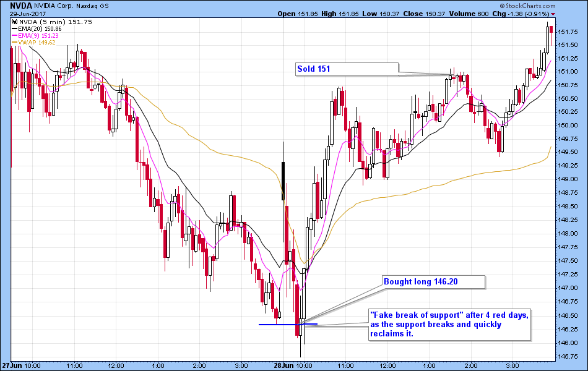
Task: Click the 149.50 price-axis label
Action: 568,151
